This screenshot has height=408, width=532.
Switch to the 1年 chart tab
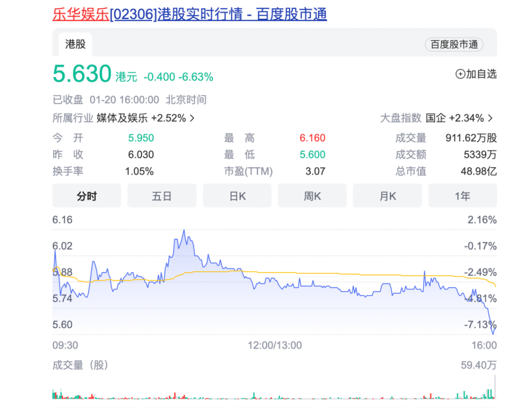463,196
